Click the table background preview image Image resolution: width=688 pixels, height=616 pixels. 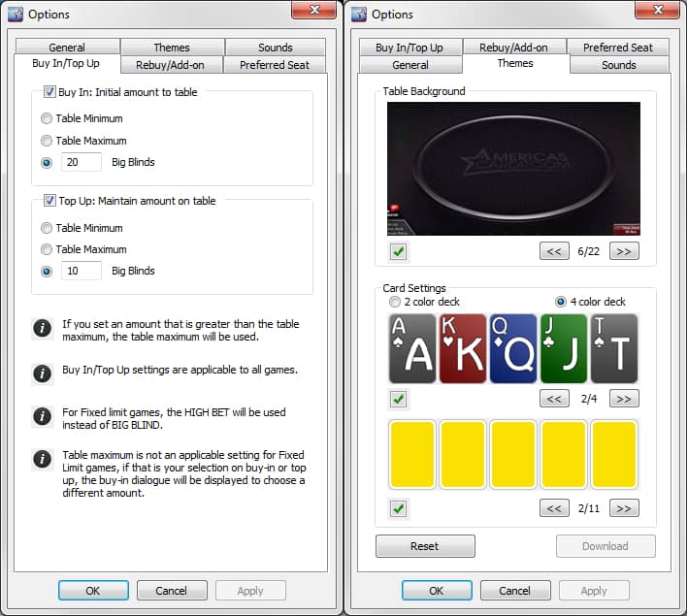coord(513,170)
